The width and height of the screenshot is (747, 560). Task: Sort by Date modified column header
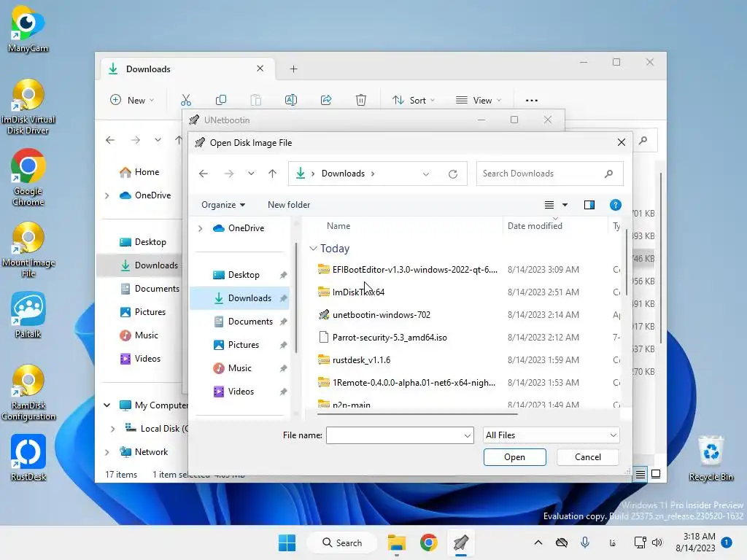pyautogui.click(x=535, y=226)
